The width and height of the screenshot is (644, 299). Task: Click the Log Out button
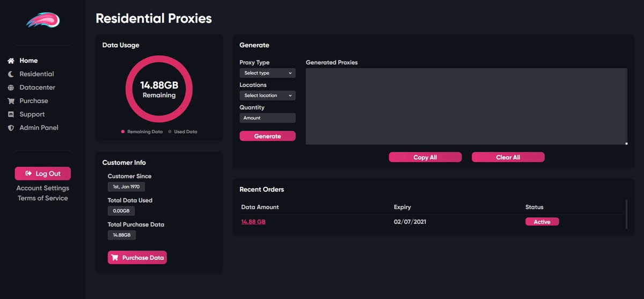pos(43,173)
